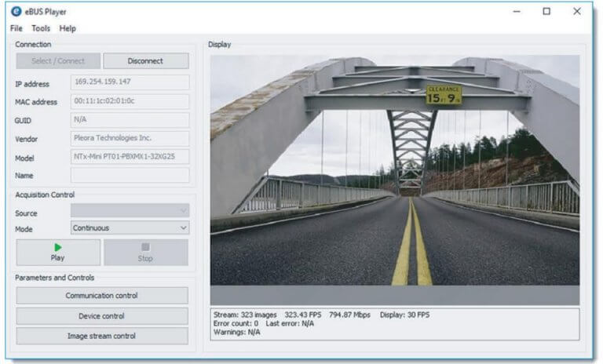
Task: Open Image stream control settings
Action: (x=102, y=336)
